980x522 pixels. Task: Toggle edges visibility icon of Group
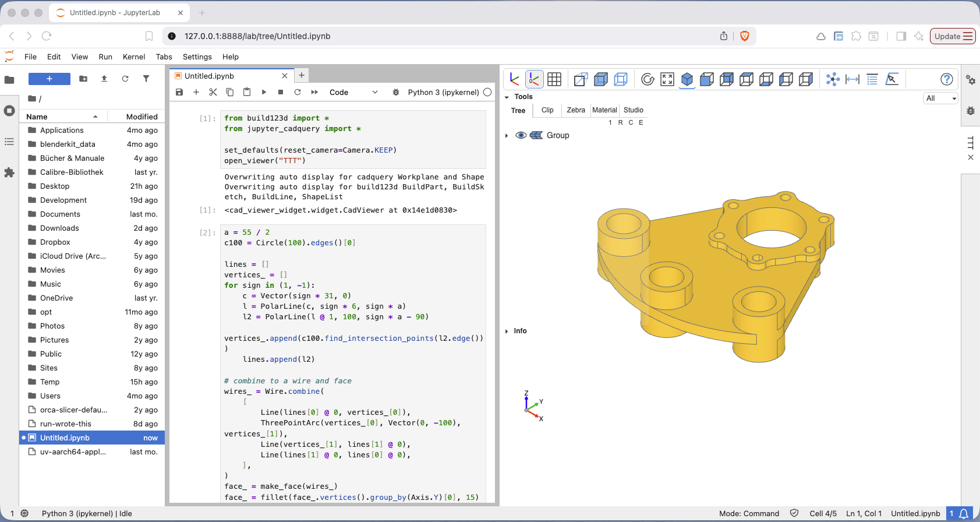point(536,135)
